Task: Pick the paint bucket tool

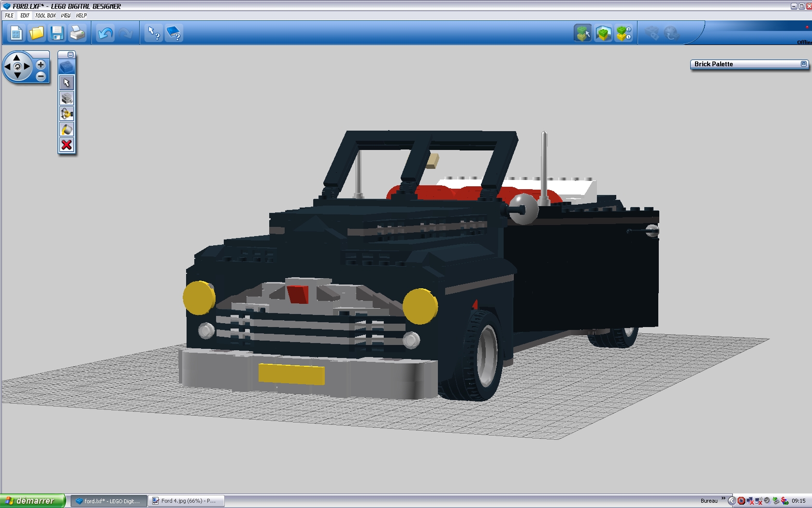Action: (x=67, y=129)
